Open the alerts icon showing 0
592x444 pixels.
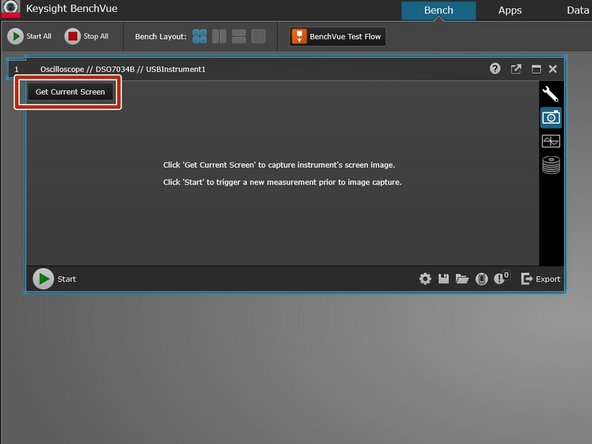[x=501, y=278]
